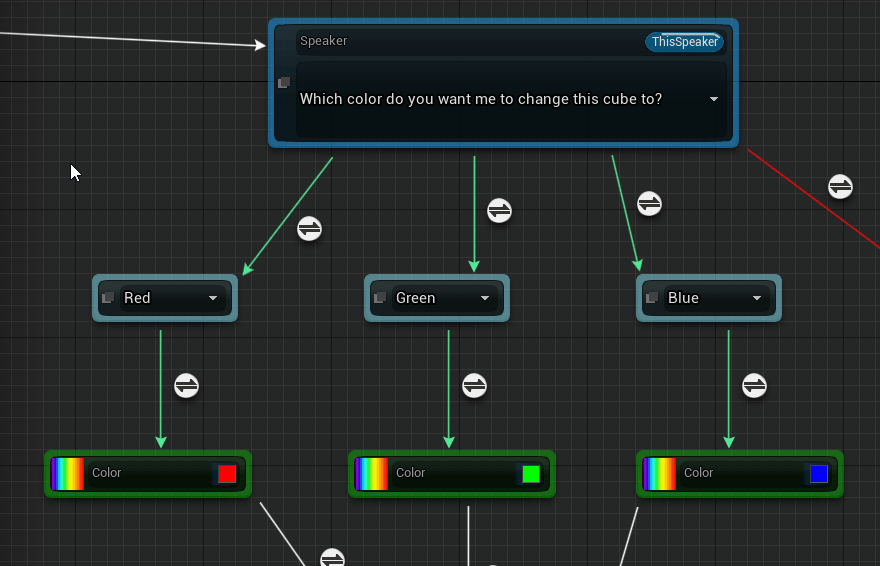Select transition icon below the Blue node
The width and height of the screenshot is (880, 566).
pyautogui.click(x=754, y=385)
